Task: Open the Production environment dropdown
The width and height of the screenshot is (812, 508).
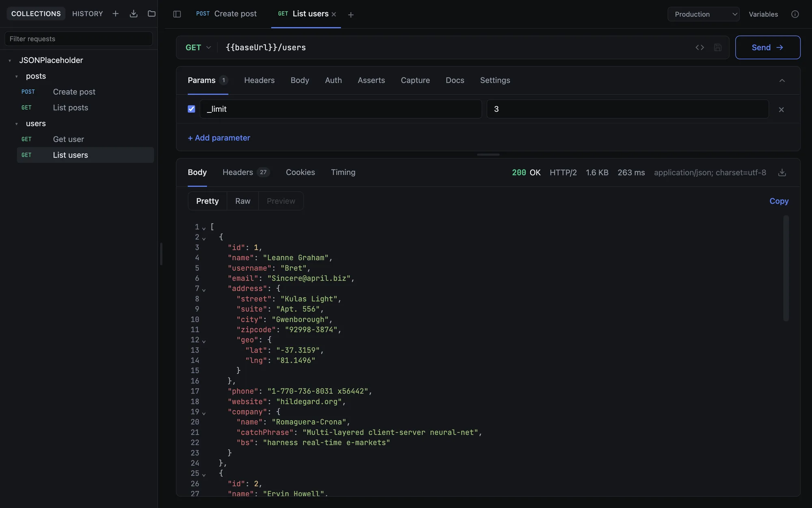Action: 704,14
